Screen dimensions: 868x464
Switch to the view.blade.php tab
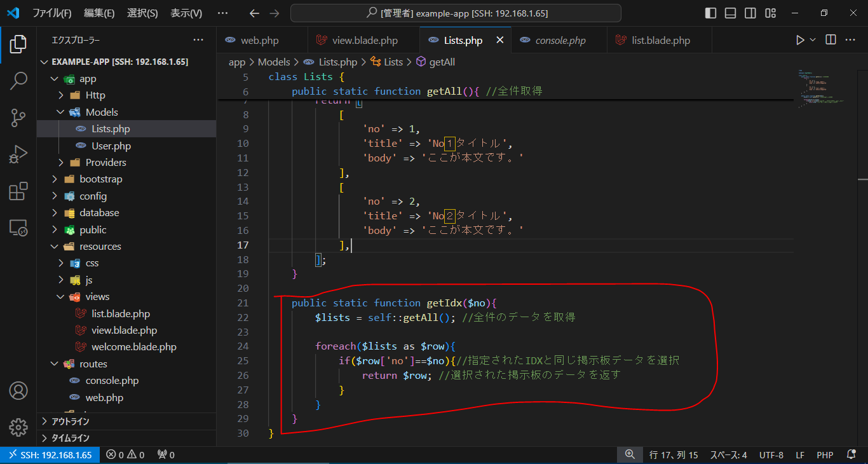tap(363, 40)
